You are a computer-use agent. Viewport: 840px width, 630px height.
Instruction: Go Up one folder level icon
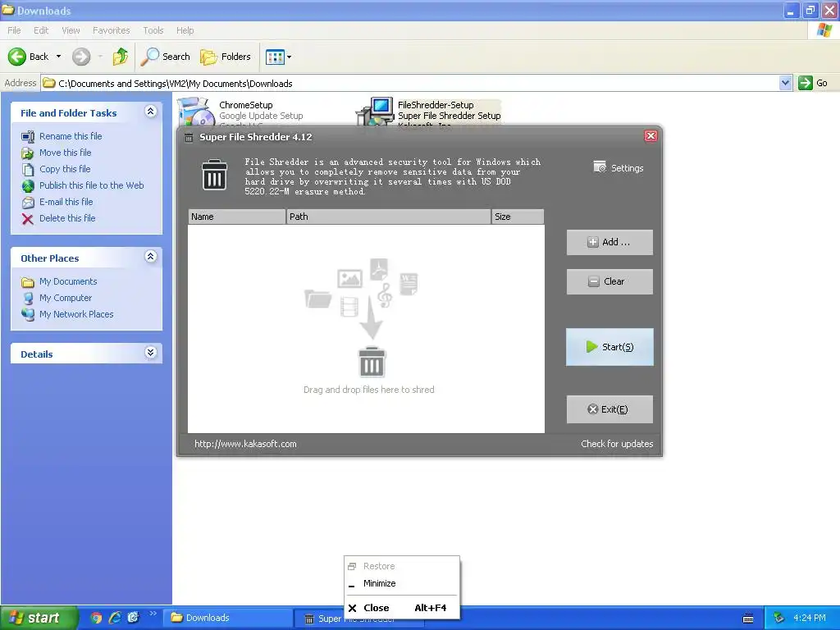pos(121,57)
